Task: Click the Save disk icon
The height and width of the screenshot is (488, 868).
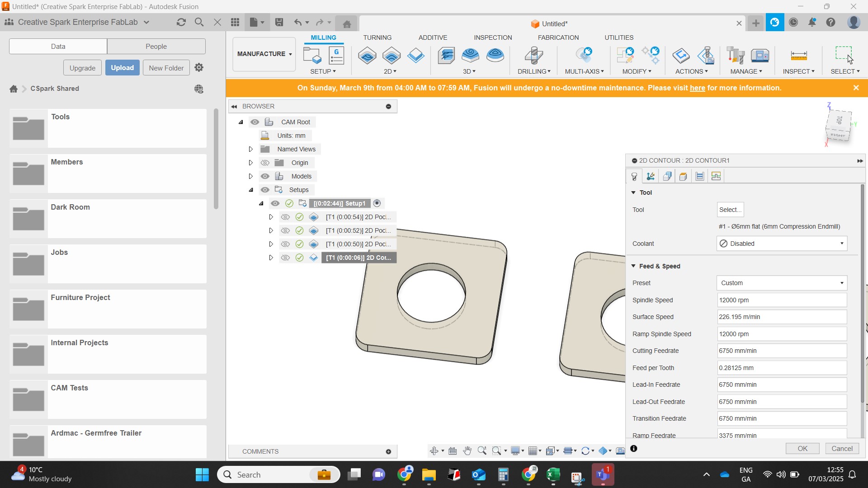Action: pyautogui.click(x=279, y=22)
